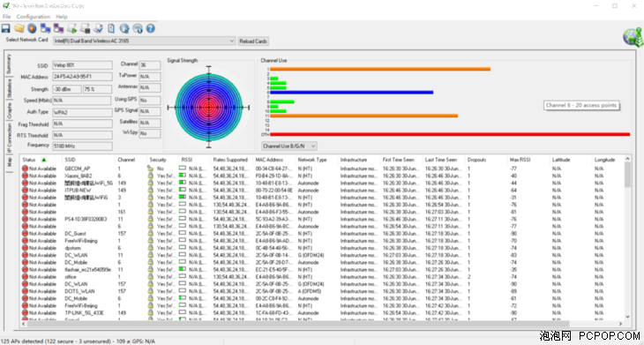Viewport: 644px width, 345px height.
Task: Switch to the Map side tab
Action: point(9,162)
